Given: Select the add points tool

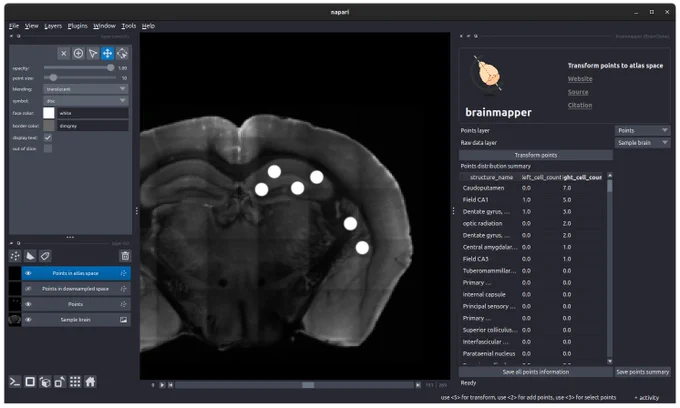Looking at the screenshot, I should tap(78, 53).
